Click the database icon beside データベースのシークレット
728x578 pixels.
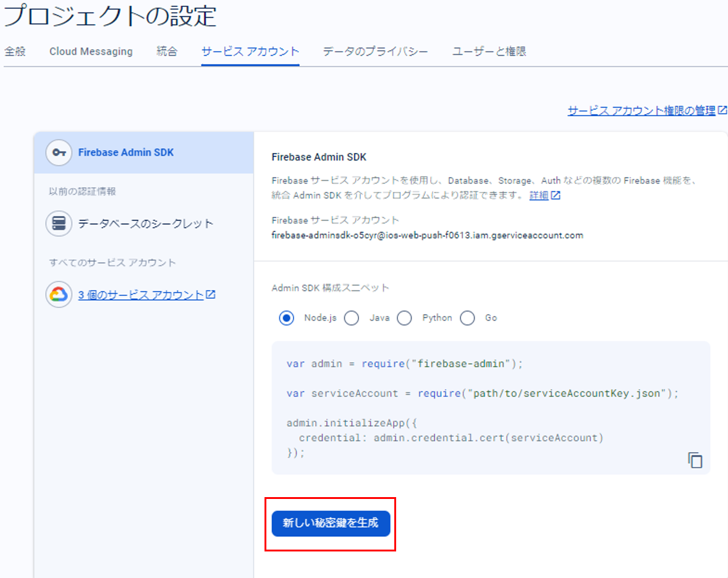[57, 224]
